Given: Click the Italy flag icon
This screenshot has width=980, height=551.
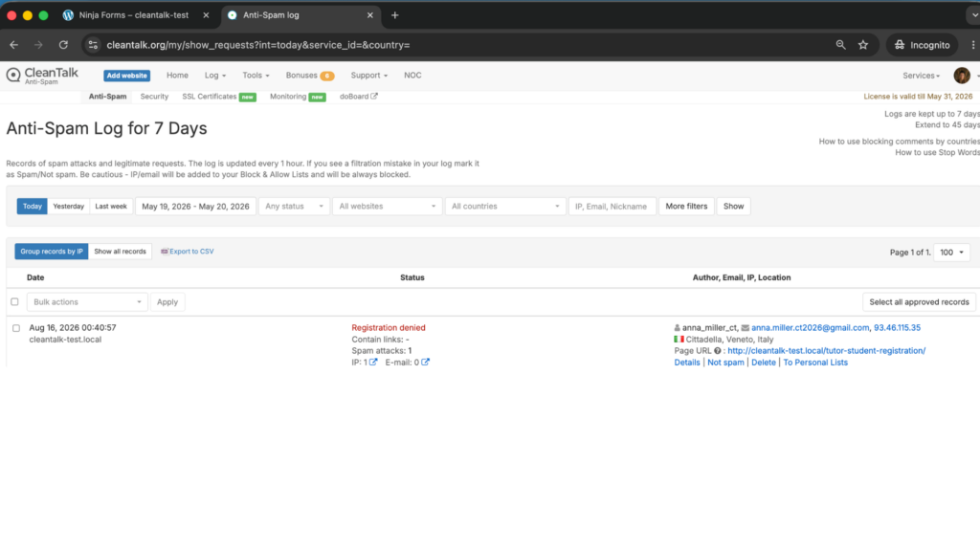Looking at the screenshot, I should [x=679, y=340].
